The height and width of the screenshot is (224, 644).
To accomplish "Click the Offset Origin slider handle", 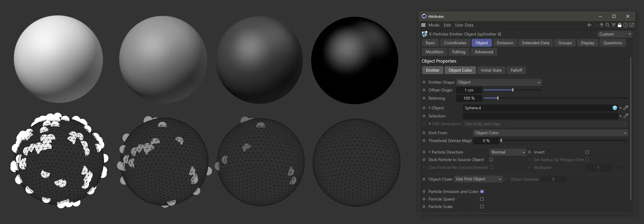I will 513,90.
